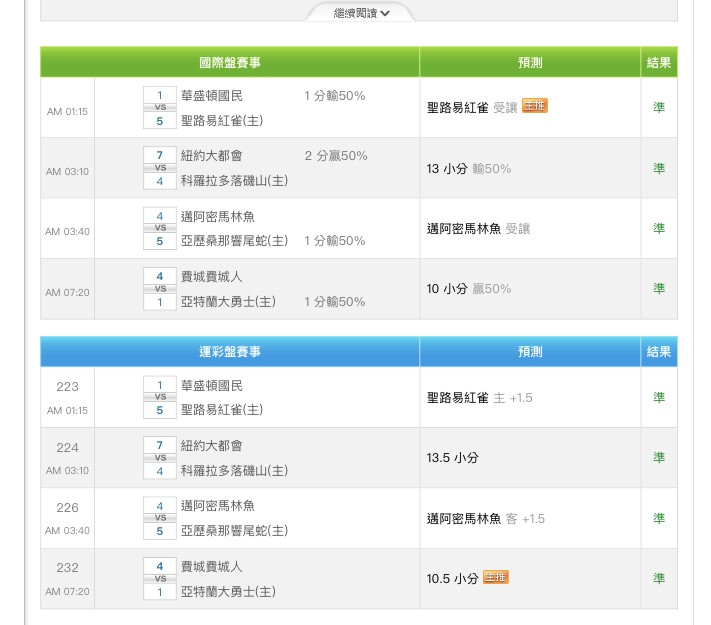This screenshot has height=625, width=711.
Task: Click the 13.5 小分 prediction
Action: (x=452, y=458)
